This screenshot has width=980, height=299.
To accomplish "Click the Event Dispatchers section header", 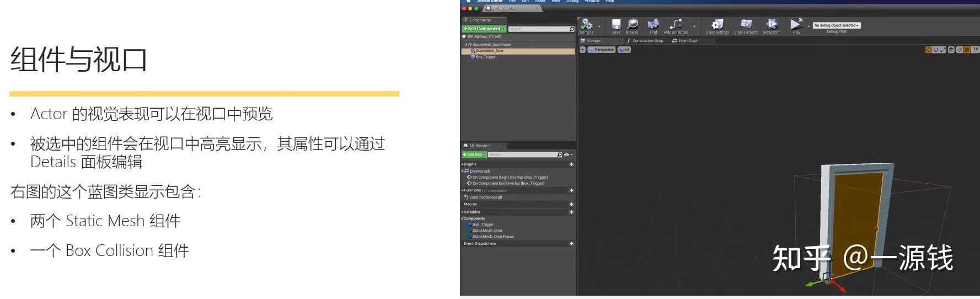I will [x=480, y=243].
